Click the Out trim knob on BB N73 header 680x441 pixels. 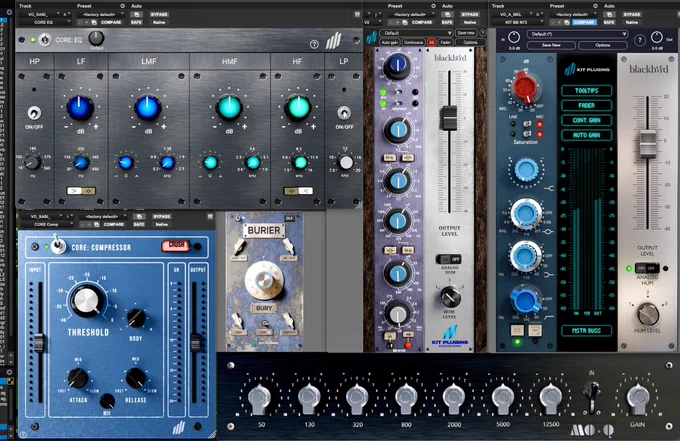657,38
